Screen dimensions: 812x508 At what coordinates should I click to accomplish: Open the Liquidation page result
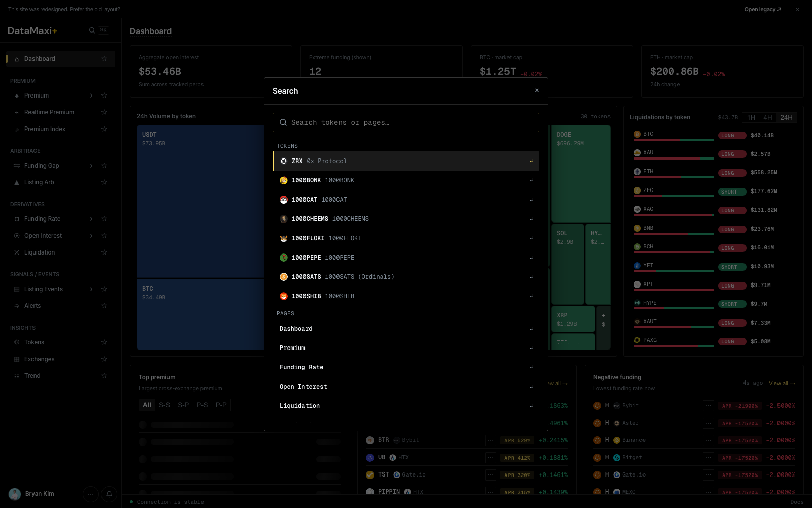(406, 406)
